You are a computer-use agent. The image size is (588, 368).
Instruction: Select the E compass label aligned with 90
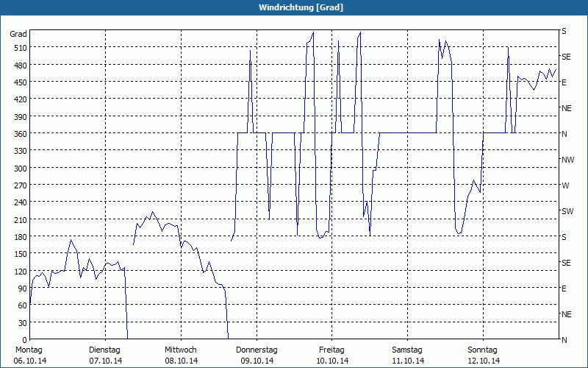click(x=564, y=289)
